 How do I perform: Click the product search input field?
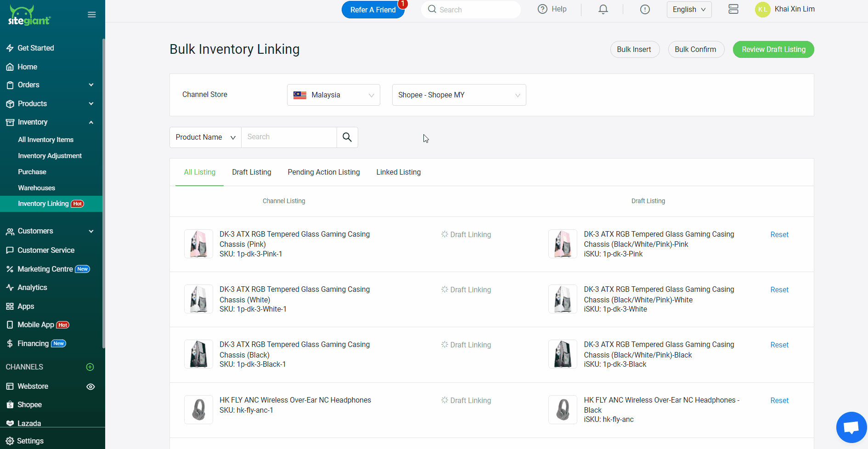pyautogui.click(x=289, y=137)
